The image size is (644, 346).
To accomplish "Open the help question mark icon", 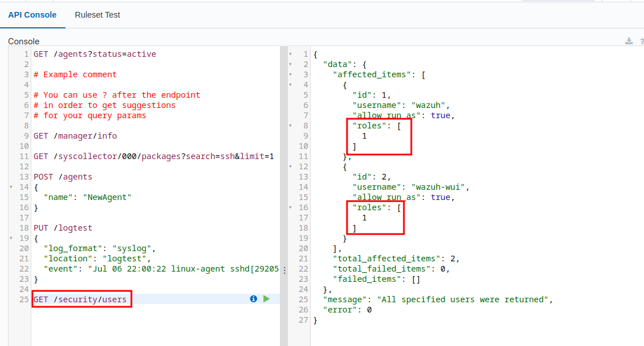I will point(642,41).
